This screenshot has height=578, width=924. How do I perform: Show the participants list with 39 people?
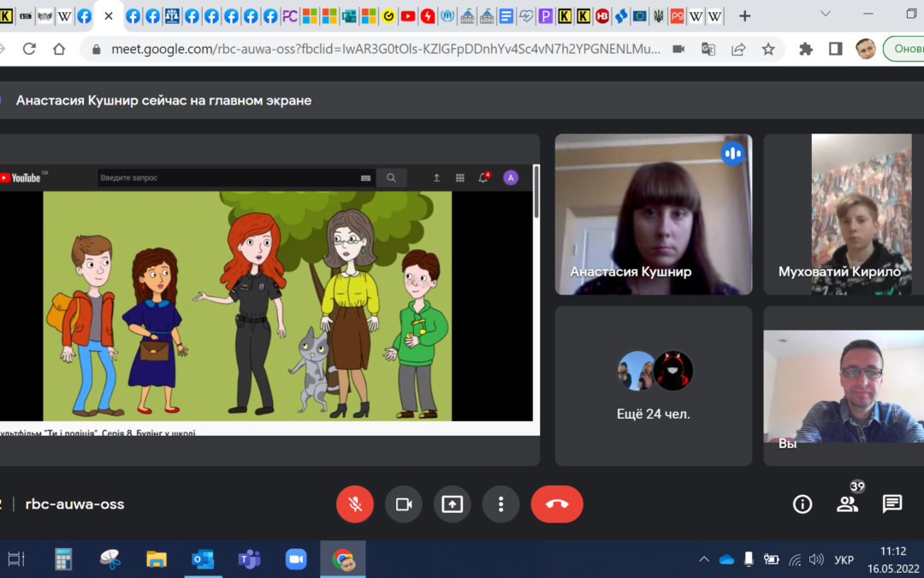point(847,504)
